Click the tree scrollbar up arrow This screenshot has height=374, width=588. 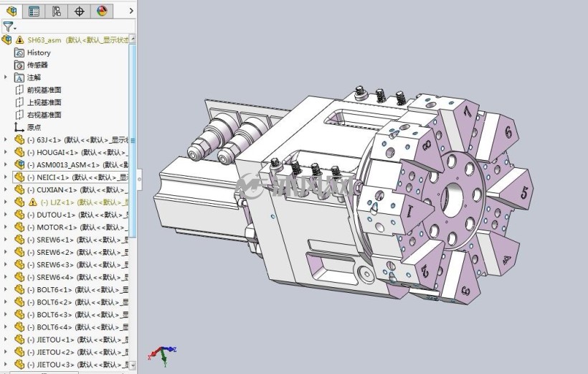coord(133,39)
